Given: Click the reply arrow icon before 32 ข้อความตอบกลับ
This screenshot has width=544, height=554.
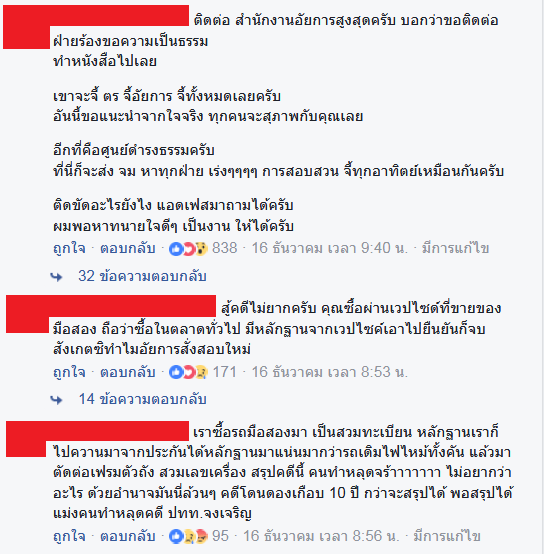Looking at the screenshot, I should 57,277.
